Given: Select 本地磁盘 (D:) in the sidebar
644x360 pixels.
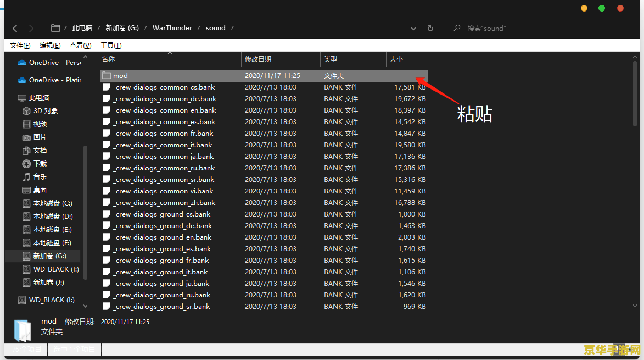Looking at the screenshot, I should pyautogui.click(x=53, y=217).
